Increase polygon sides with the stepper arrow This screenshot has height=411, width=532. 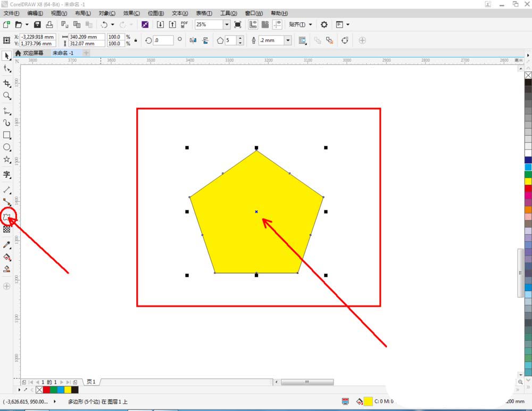coord(239,37)
